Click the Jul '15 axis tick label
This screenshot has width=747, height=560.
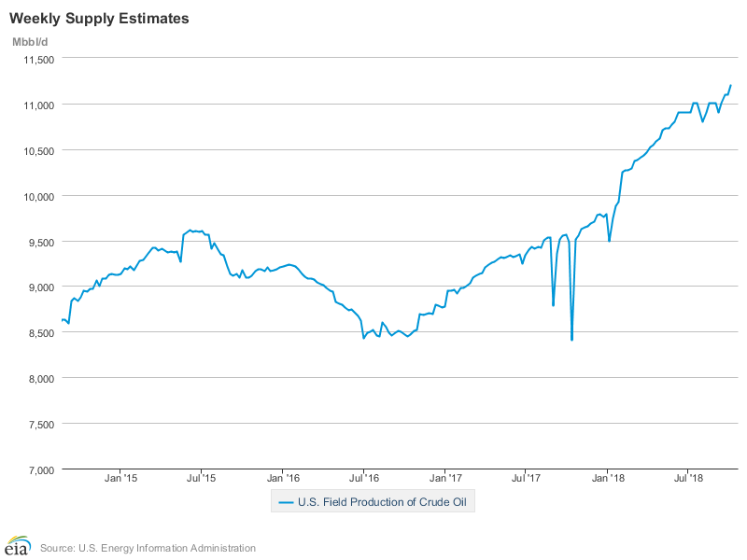coord(201,479)
